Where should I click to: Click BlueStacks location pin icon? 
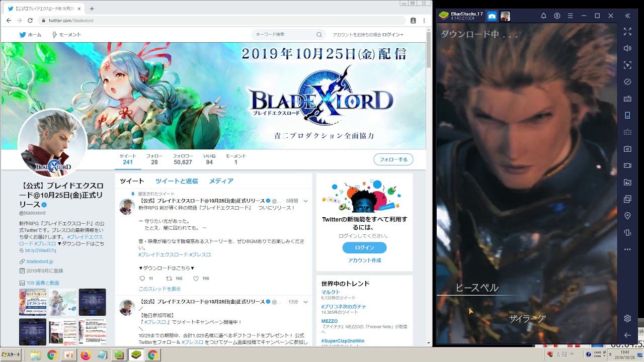pyautogui.click(x=627, y=216)
